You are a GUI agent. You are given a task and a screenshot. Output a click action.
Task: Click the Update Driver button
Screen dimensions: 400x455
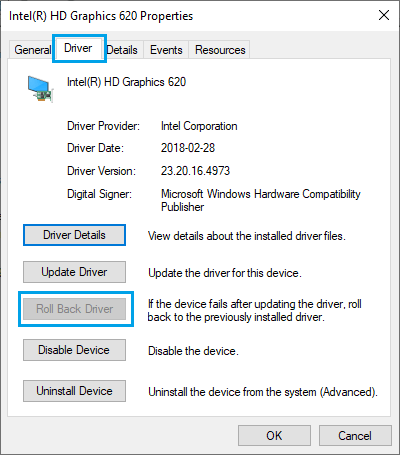(74, 272)
